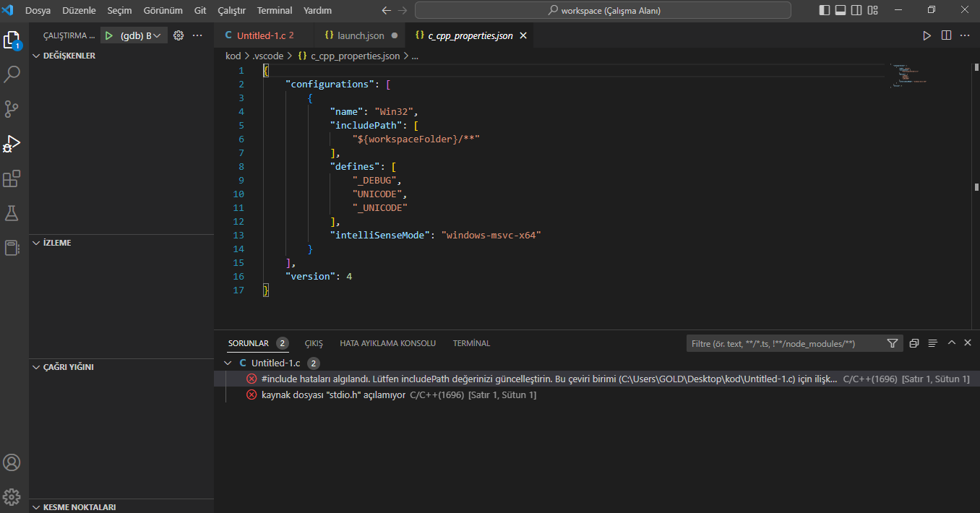This screenshot has width=980, height=513.
Task: Open the Explorer view in activity bar
Action: pyautogui.click(x=12, y=40)
